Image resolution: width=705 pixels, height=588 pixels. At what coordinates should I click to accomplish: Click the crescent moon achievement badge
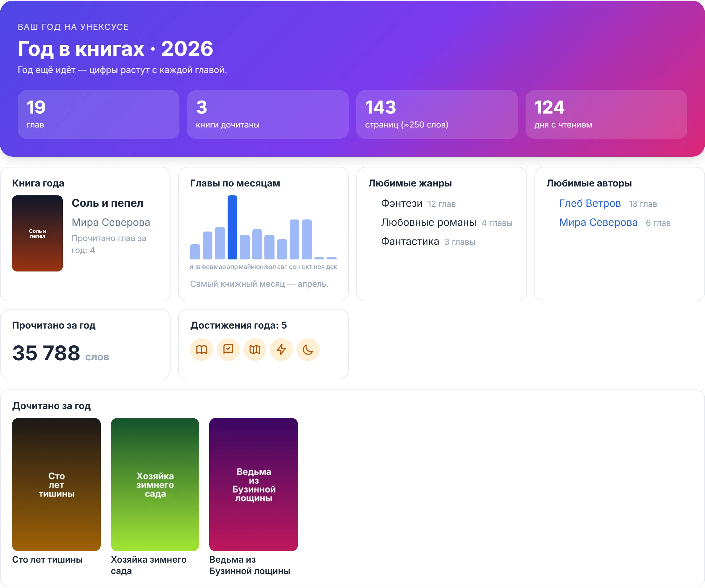click(x=308, y=350)
